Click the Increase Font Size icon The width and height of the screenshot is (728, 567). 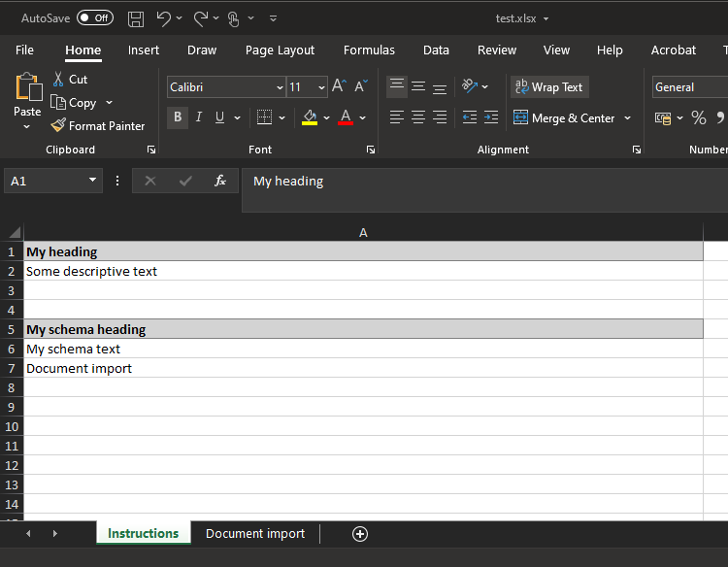[339, 86]
